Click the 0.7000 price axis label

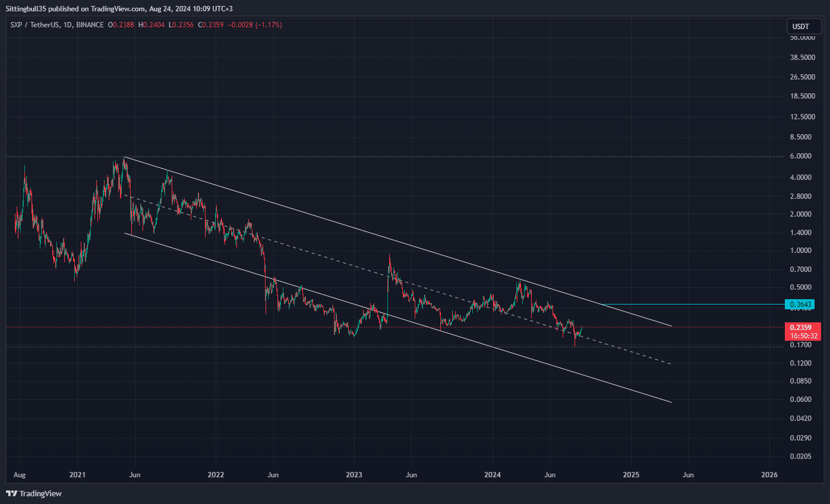click(801, 270)
